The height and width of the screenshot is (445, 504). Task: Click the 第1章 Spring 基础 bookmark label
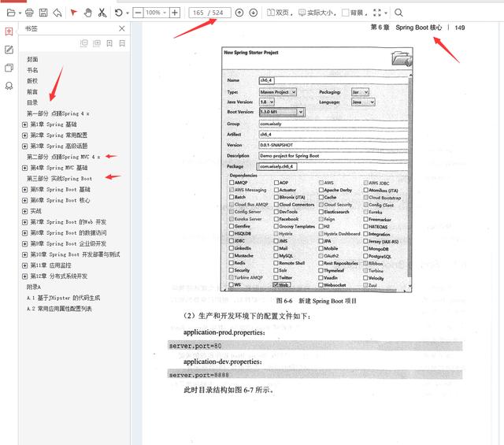54,124
